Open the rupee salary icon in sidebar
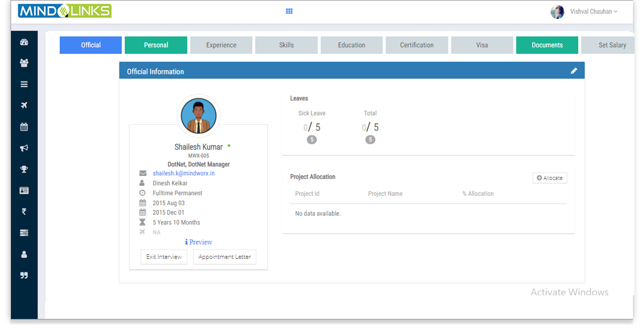Image resolution: width=644 pixels, height=330 pixels. pyautogui.click(x=24, y=212)
